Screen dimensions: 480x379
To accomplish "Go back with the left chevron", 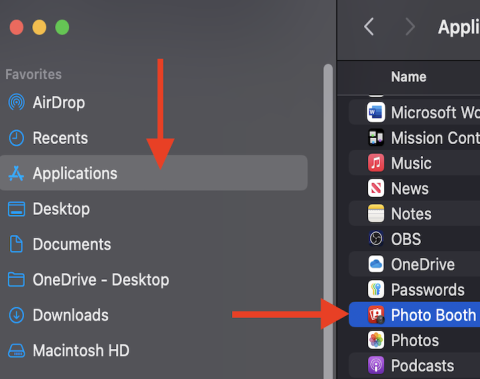I will tap(369, 27).
